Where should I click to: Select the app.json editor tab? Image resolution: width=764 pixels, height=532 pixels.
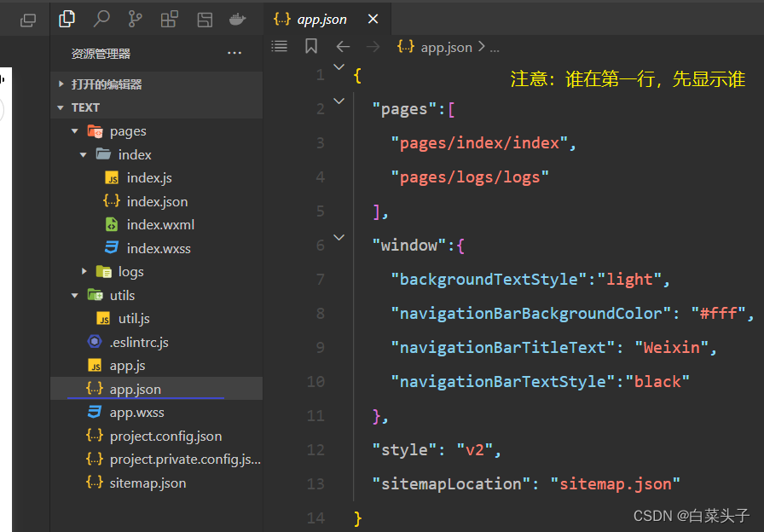[x=327, y=19]
